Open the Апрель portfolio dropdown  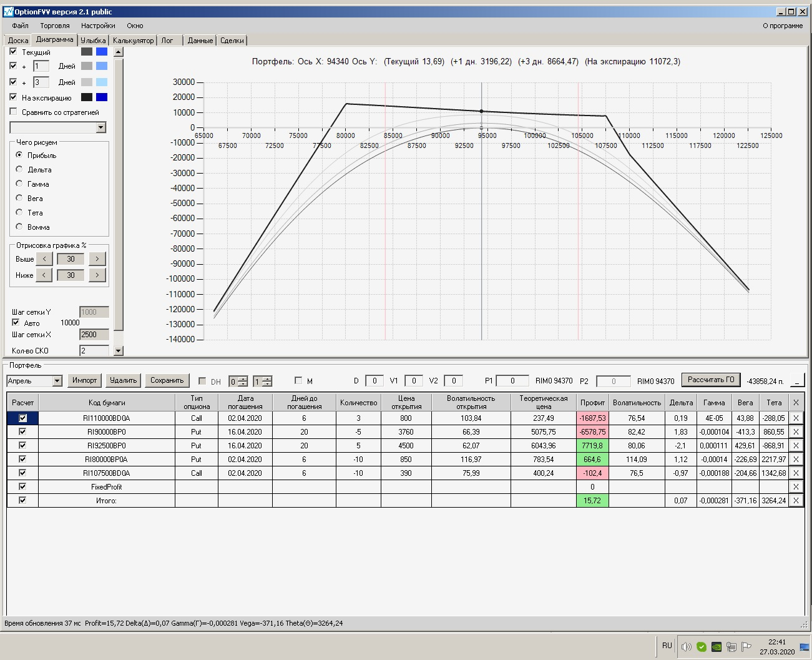pos(57,381)
